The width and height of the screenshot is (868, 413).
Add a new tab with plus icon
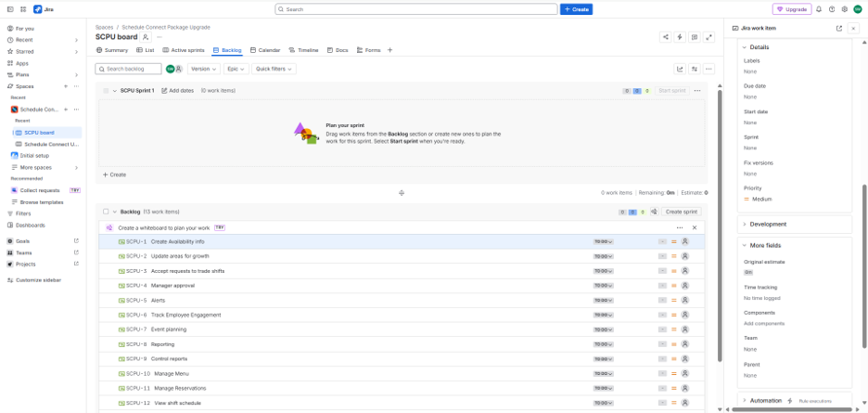(389, 50)
